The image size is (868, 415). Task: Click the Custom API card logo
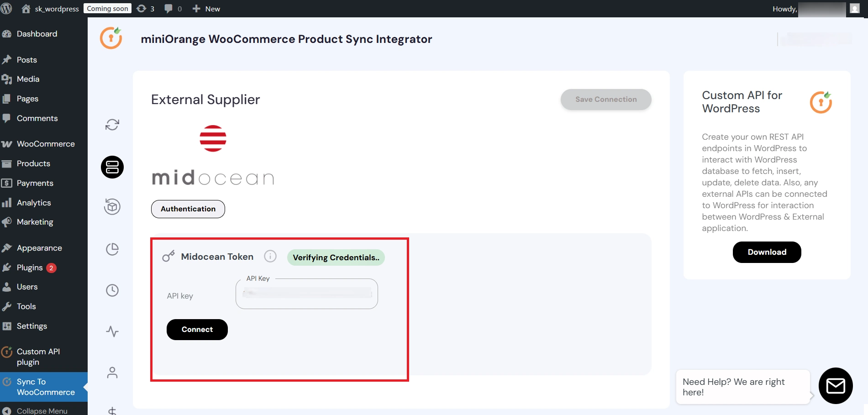point(821,102)
